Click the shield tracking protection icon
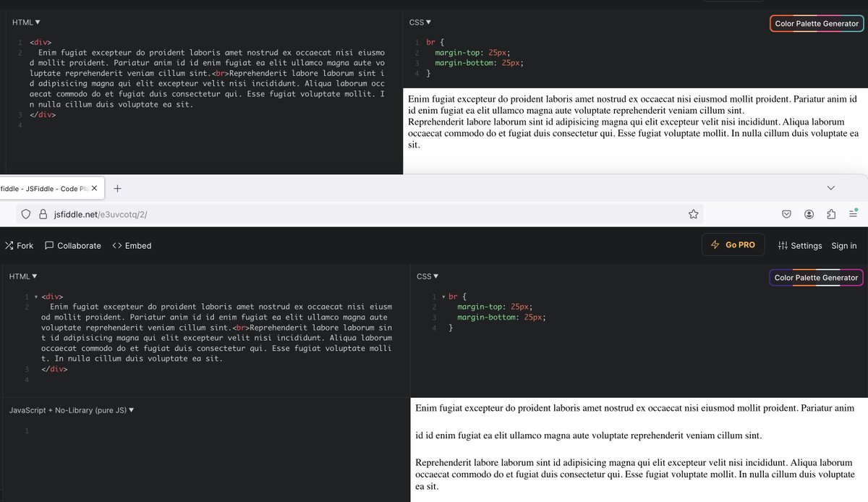The image size is (868, 502). click(25, 213)
